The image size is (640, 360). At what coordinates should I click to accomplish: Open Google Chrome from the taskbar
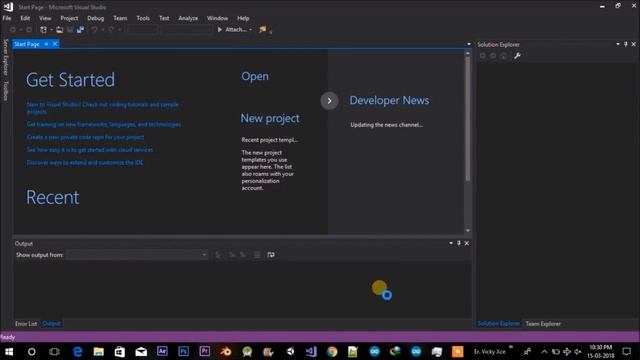point(332,351)
